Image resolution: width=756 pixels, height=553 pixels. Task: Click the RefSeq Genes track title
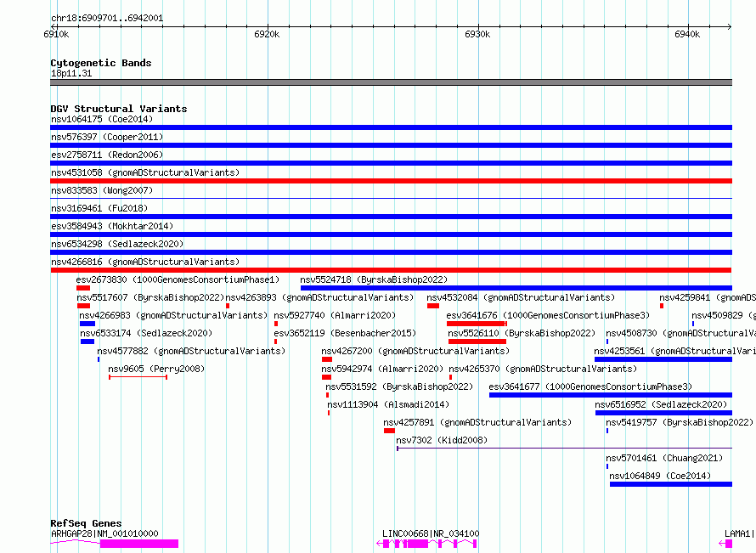click(x=86, y=523)
